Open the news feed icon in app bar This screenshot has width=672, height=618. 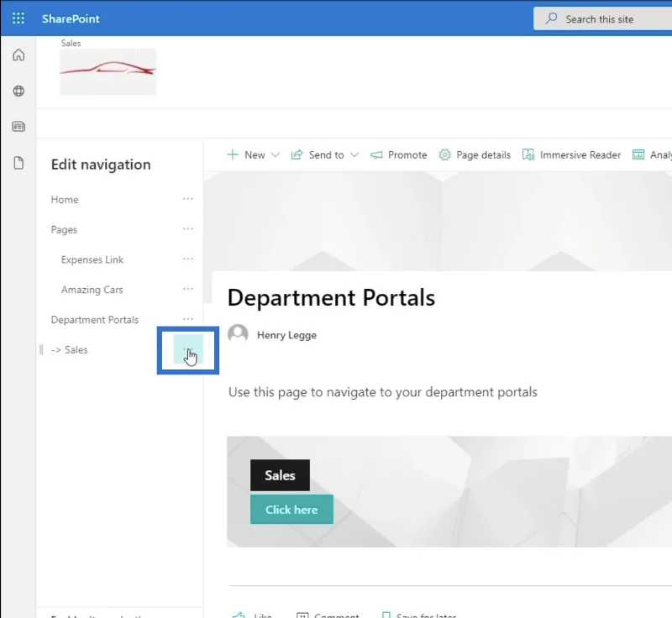point(18,127)
